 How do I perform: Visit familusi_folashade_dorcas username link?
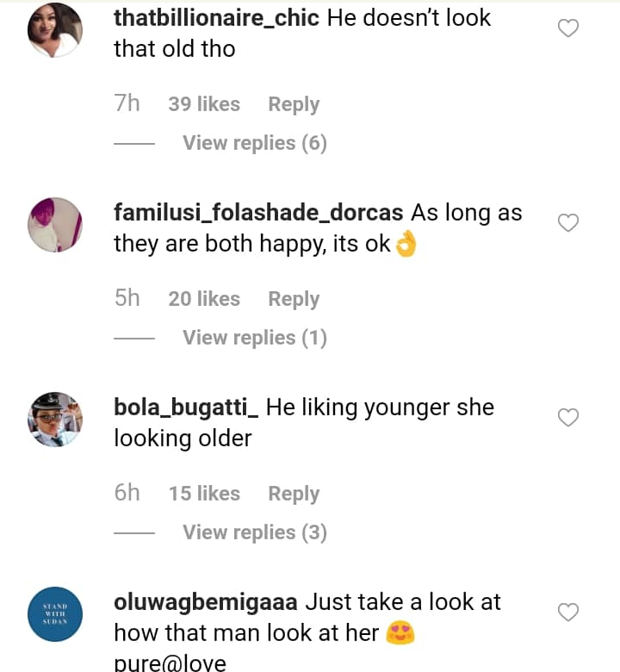tap(258, 213)
